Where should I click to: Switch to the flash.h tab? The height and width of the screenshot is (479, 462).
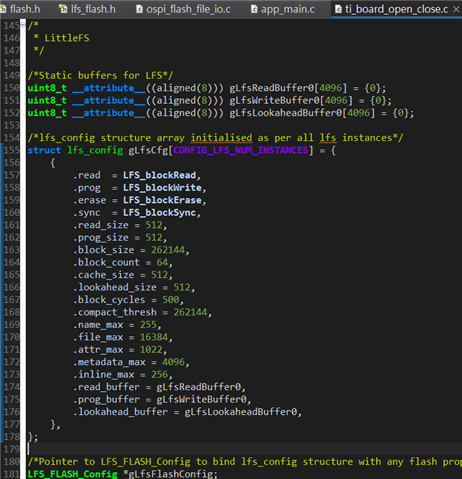coord(21,9)
